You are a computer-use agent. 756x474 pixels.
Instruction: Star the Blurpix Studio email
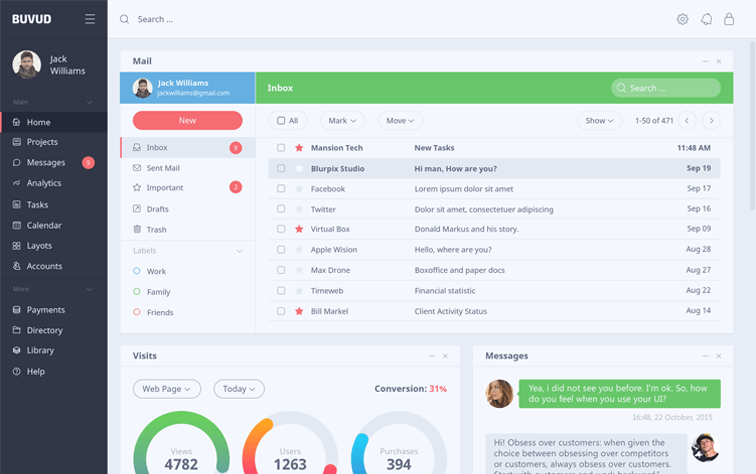point(299,168)
